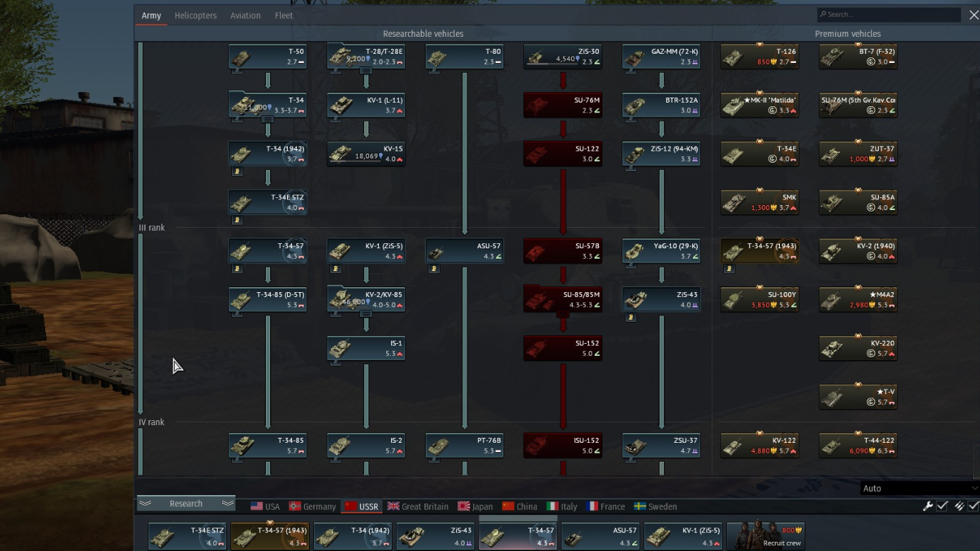Open the Auto dropdown
The width and height of the screenshot is (980, 551).
(x=919, y=488)
